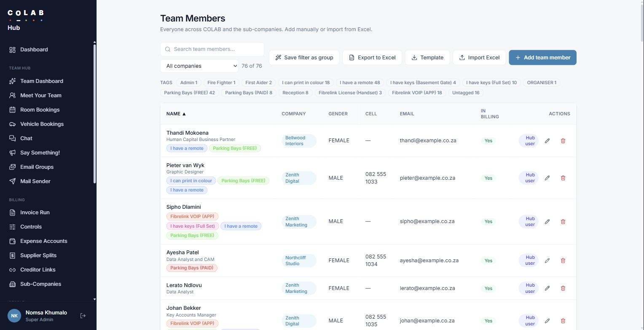Viewport: 644px width, 330px height.
Task: Click the Add team member button
Action: 542,58
